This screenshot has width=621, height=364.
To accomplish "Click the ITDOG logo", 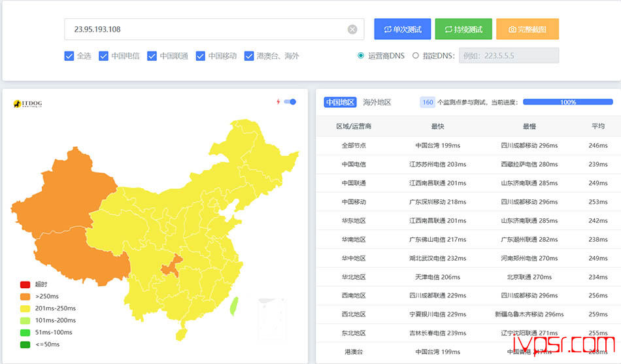I will (27, 104).
